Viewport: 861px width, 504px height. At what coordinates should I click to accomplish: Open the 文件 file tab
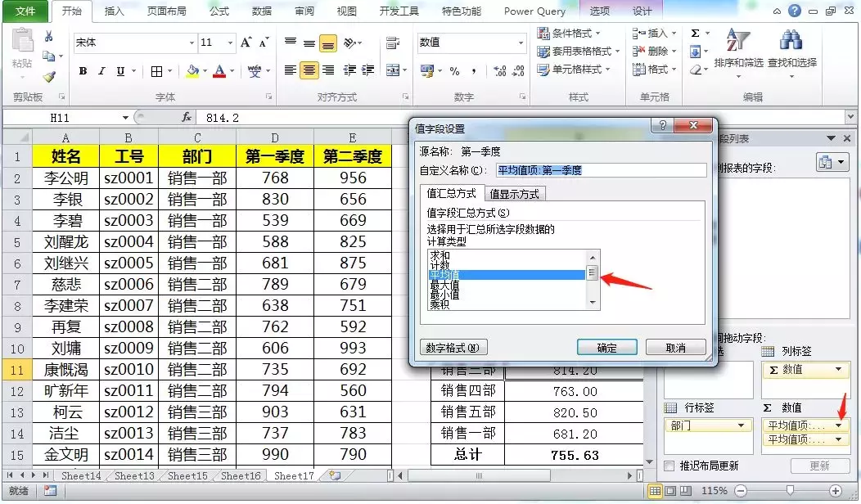point(25,11)
